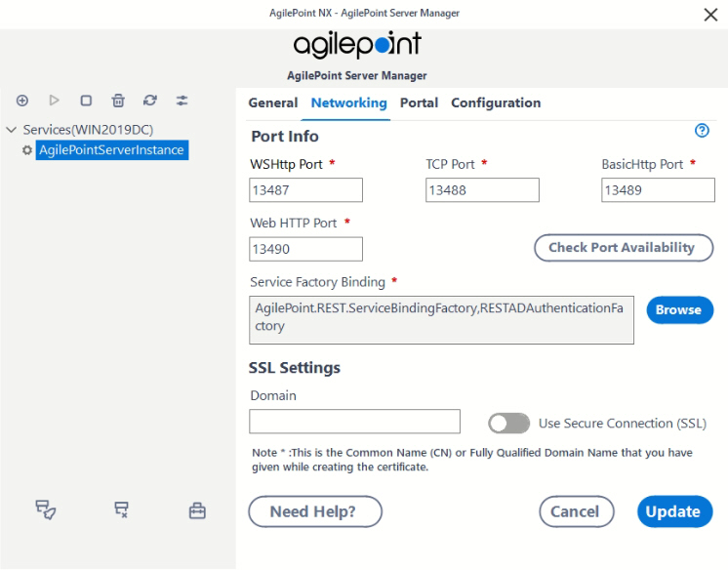The width and height of the screenshot is (728, 570).
Task: Click the WSHttp Port label
Action: (x=286, y=164)
